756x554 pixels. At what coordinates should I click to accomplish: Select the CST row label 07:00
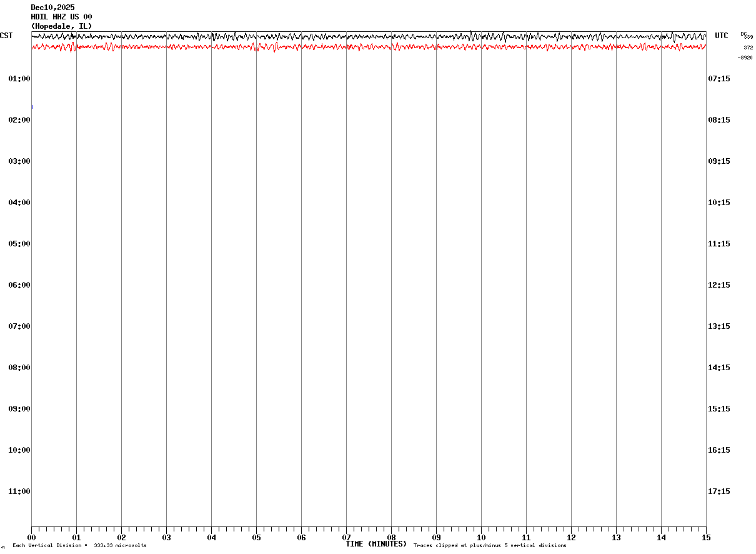tap(19, 326)
